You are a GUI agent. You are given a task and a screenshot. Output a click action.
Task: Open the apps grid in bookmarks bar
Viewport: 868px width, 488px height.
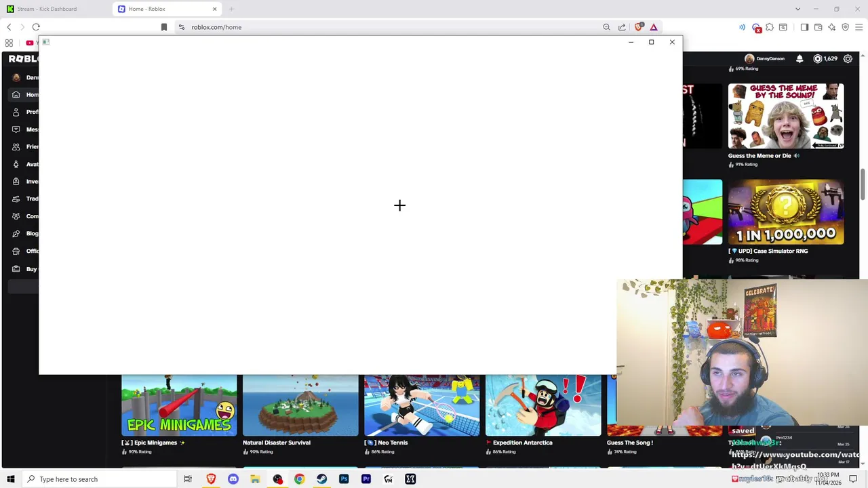point(9,43)
